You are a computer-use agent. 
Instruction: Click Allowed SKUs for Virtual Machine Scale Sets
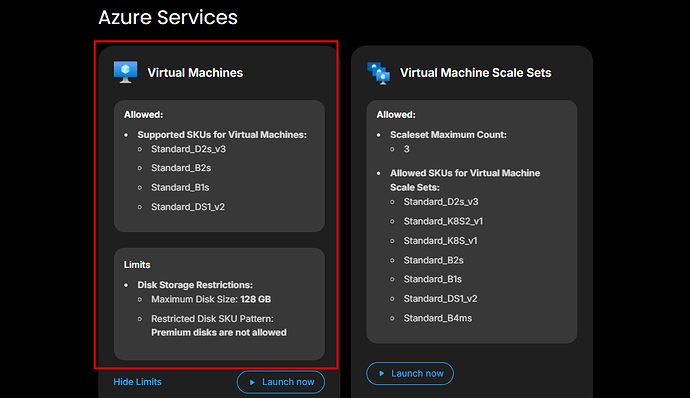[465, 180]
